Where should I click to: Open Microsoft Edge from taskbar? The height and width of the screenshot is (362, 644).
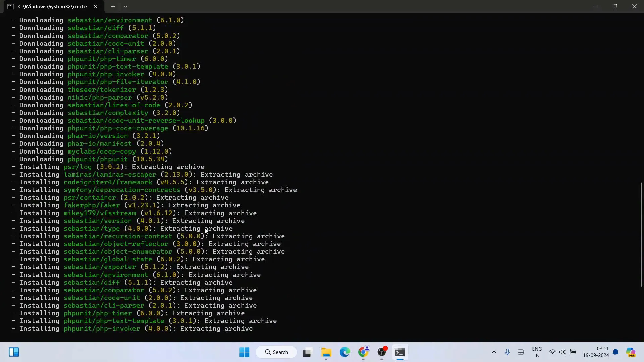click(344, 352)
